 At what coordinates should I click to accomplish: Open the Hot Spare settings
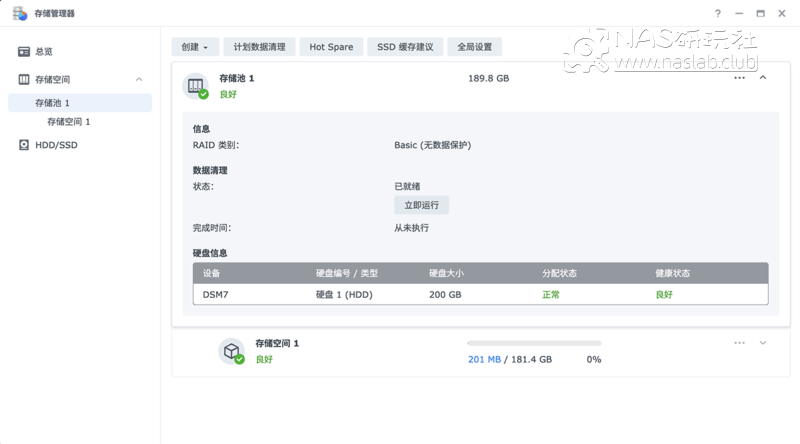pos(331,47)
